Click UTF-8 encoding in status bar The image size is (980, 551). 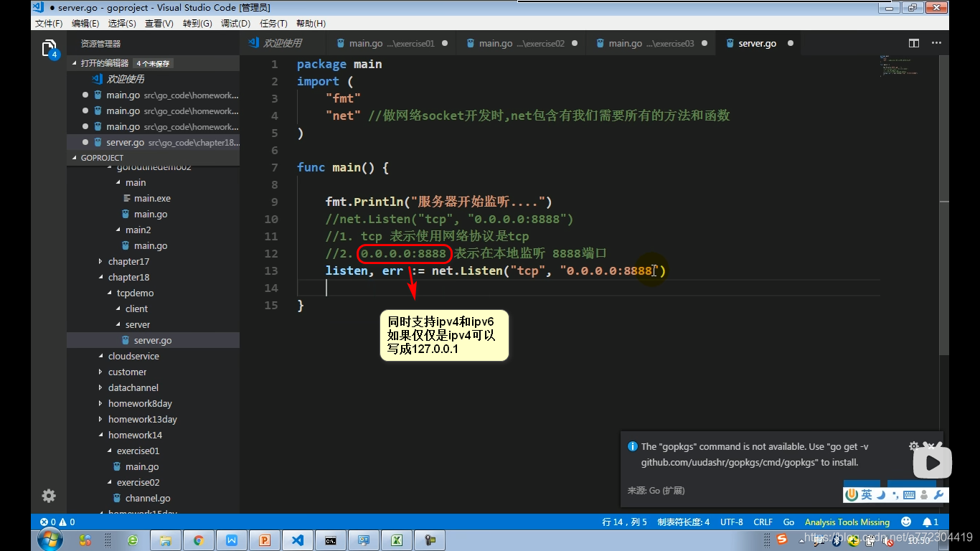tap(732, 522)
